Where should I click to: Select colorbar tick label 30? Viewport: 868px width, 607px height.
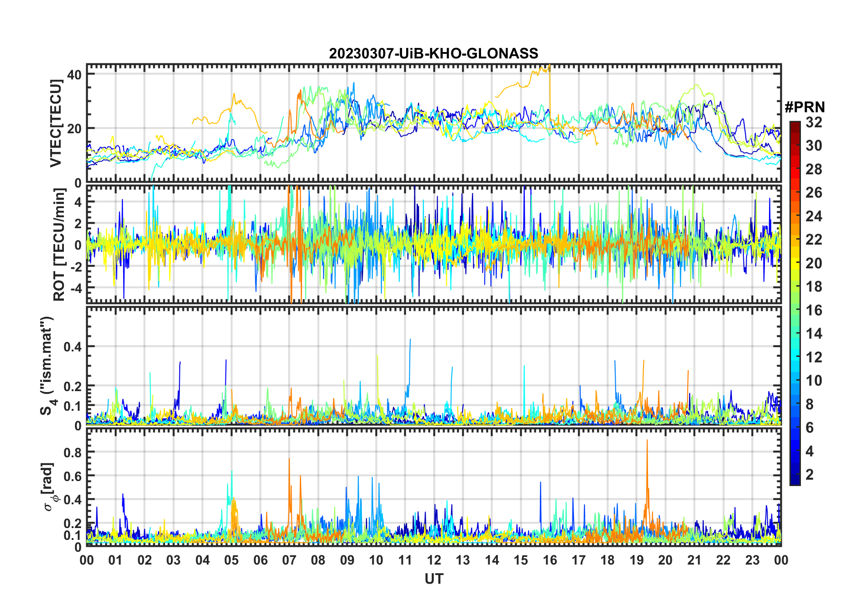point(814,146)
